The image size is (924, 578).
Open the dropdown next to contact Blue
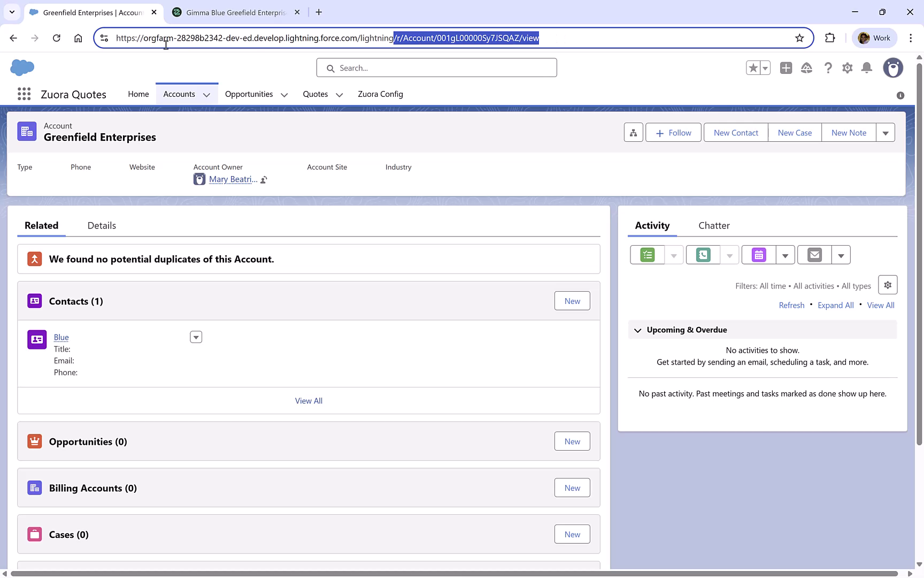(196, 337)
